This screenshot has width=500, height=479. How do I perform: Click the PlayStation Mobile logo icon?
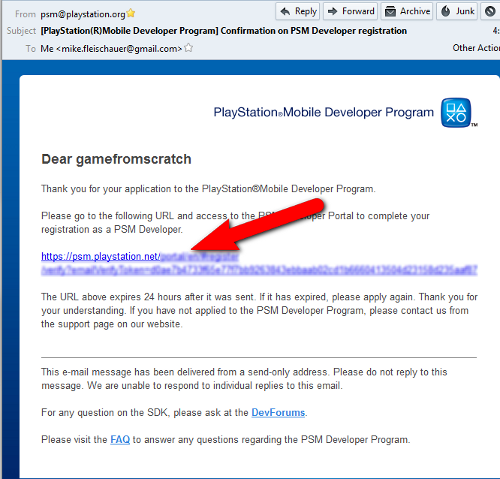click(456, 113)
